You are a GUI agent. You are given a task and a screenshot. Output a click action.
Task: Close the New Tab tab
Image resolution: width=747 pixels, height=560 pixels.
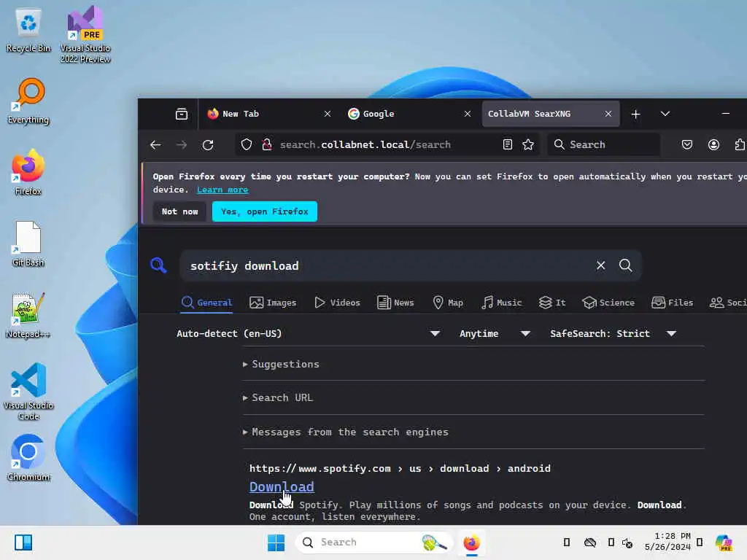coord(328,114)
